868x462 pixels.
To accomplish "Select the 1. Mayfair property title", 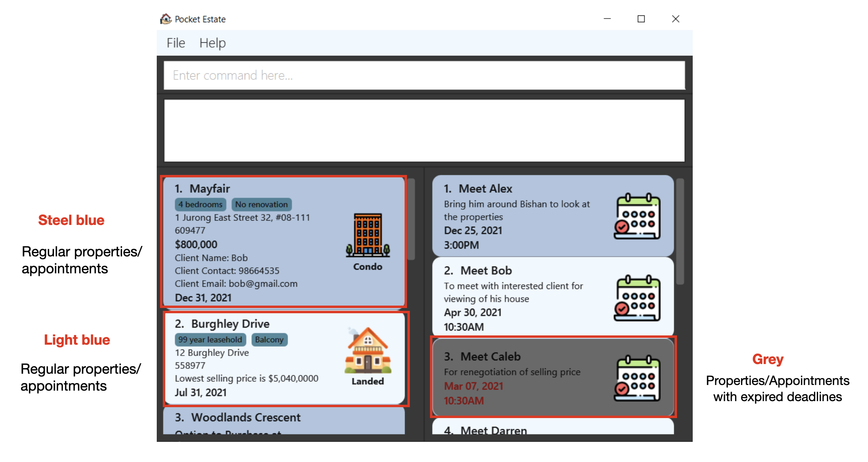I will pyautogui.click(x=202, y=189).
